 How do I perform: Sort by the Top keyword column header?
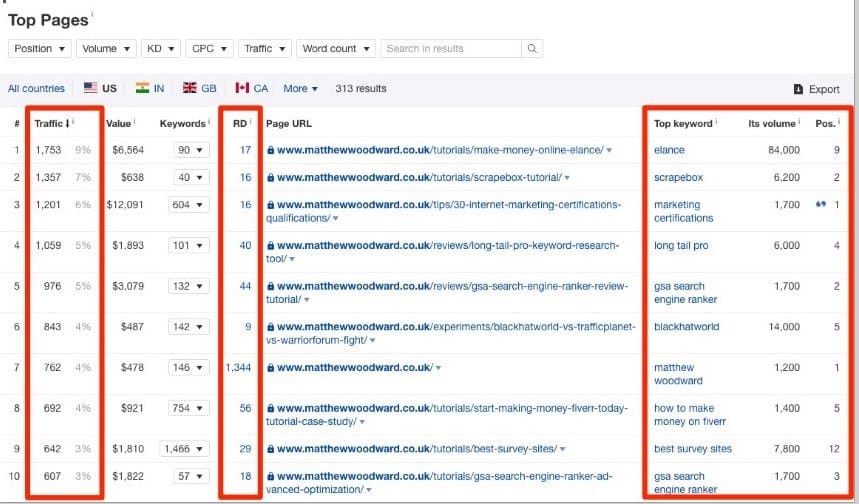tap(683, 123)
